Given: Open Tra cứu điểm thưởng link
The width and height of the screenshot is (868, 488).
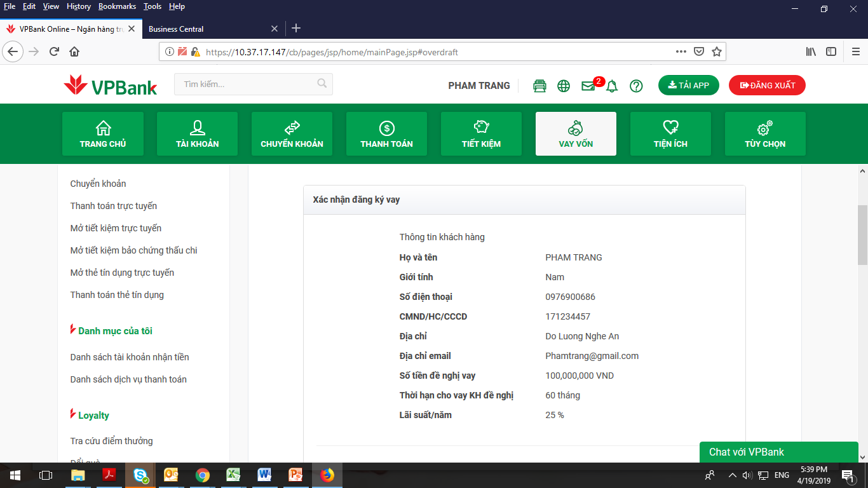Looking at the screenshot, I should click(111, 441).
